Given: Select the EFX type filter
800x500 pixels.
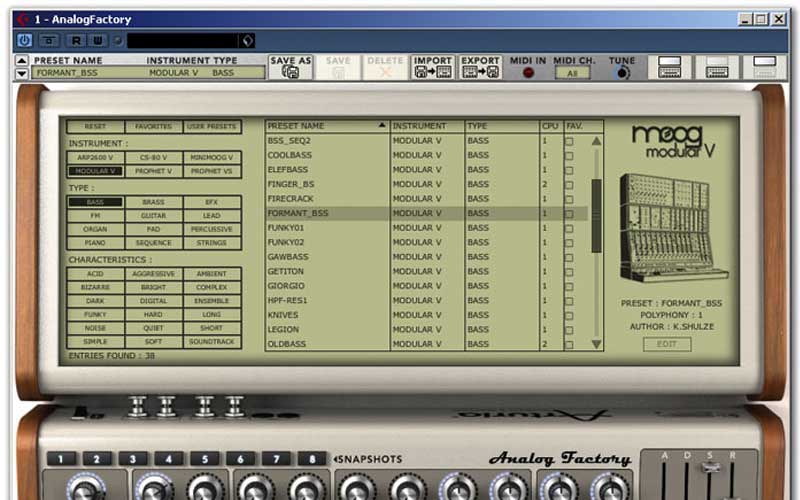Looking at the screenshot, I should pos(212,202).
